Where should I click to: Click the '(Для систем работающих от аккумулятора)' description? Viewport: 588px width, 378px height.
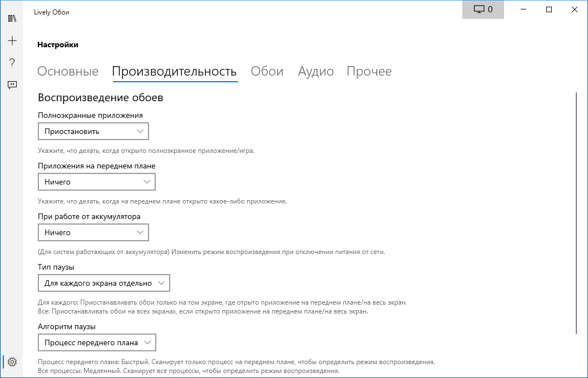point(211,252)
